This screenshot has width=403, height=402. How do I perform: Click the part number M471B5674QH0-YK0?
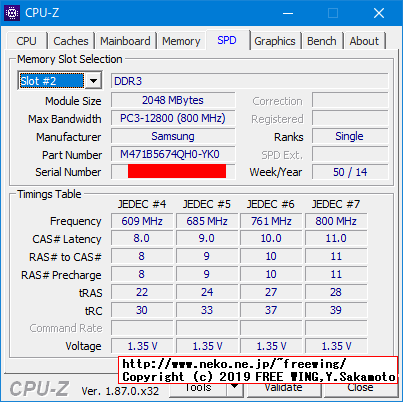coord(173,154)
